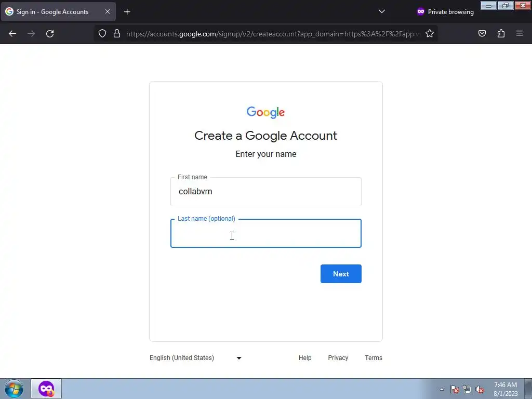Click the muted volume tray icon
Viewport: 532px width, 399px height.
[480, 389]
